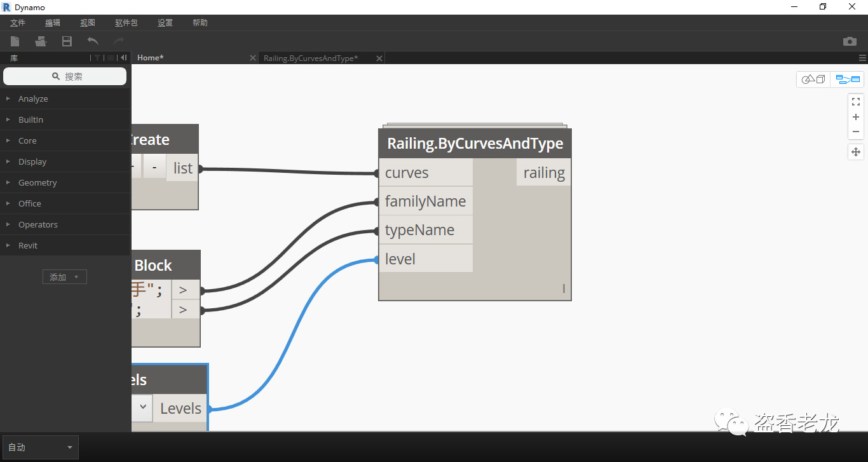
Task: Expand the Revit library category
Action: [x=65, y=245]
